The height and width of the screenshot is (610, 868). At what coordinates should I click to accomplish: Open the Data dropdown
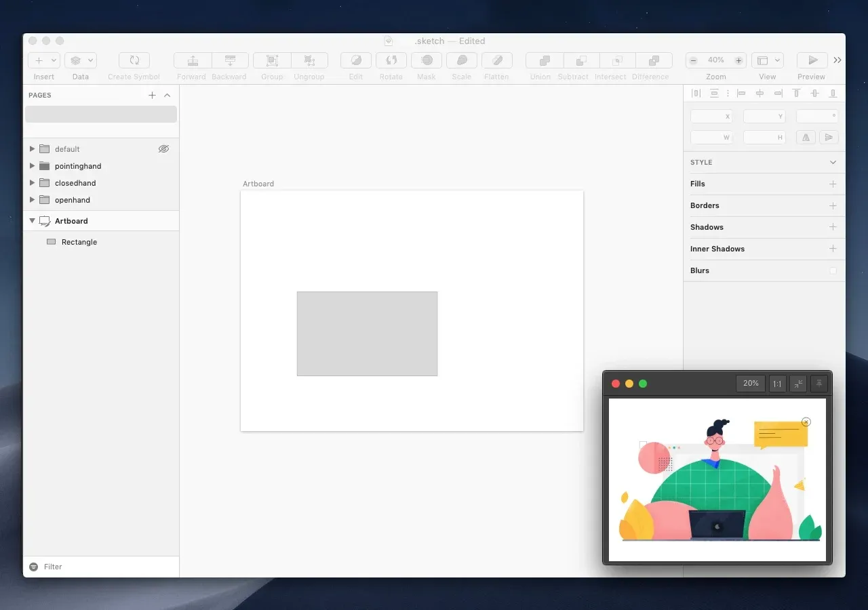[x=81, y=60]
